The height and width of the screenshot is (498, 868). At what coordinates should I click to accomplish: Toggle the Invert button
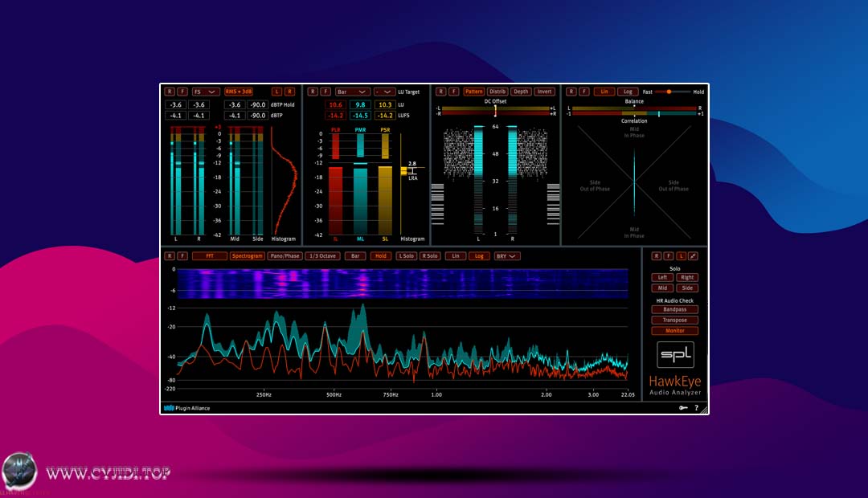click(544, 92)
